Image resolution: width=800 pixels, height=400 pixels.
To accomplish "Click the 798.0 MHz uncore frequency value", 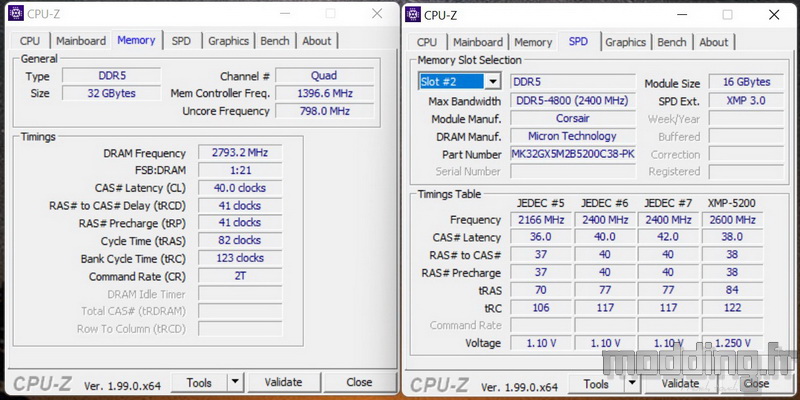I will click(324, 111).
